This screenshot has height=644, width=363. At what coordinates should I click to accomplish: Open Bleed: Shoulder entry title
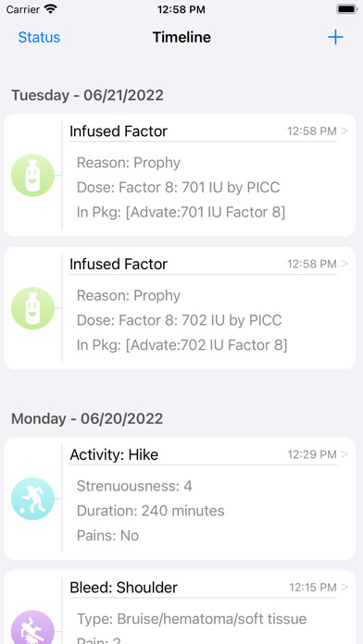123,588
